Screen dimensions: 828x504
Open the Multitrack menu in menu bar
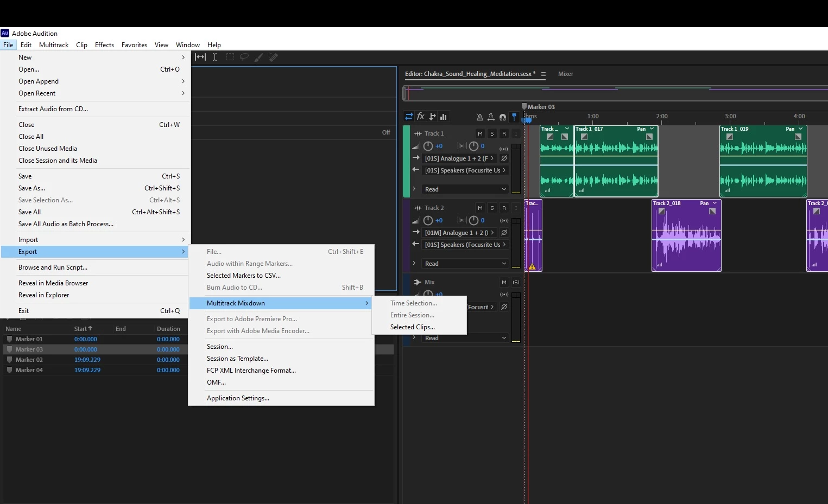[x=54, y=45]
